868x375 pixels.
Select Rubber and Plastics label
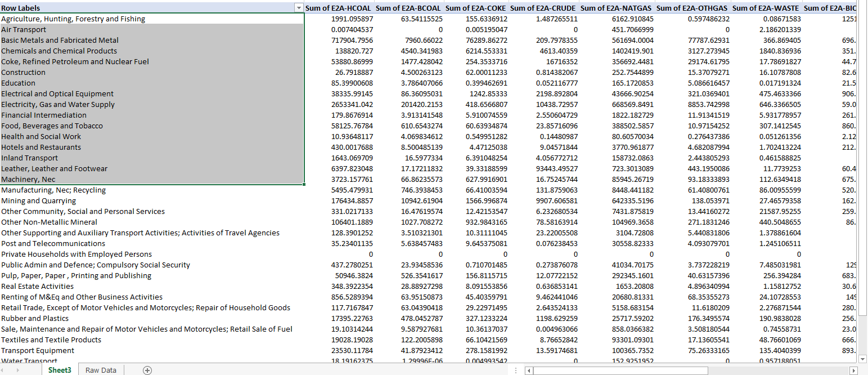point(35,319)
